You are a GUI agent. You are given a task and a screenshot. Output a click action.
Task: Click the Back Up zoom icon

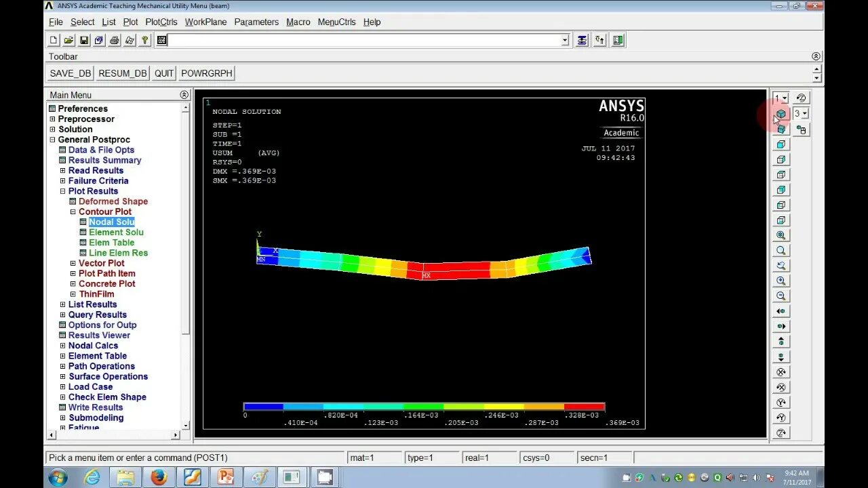781,266
